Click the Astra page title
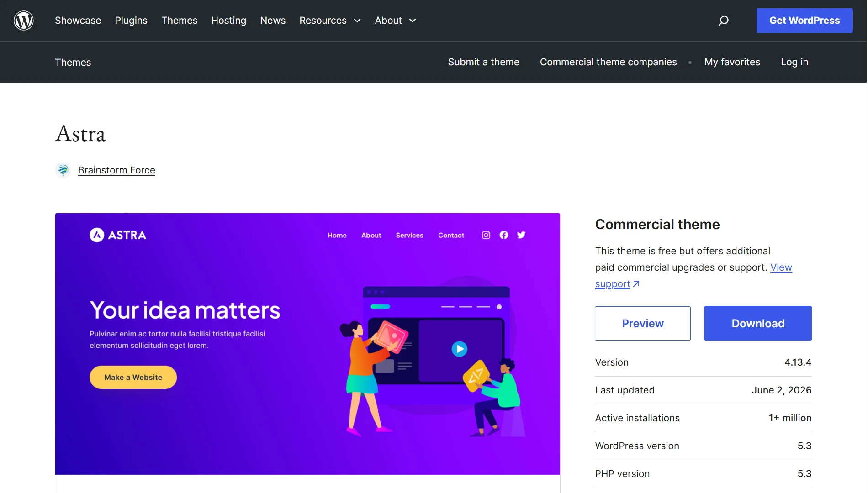Viewport: 868px width, 493px height. pyautogui.click(x=80, y=134)
